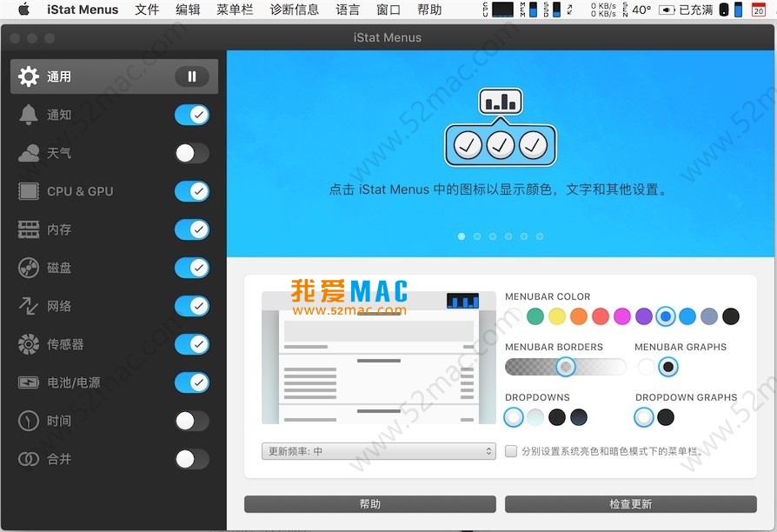
Task: Open 天气 settings via the cloud icon
Action: (28, 153)
